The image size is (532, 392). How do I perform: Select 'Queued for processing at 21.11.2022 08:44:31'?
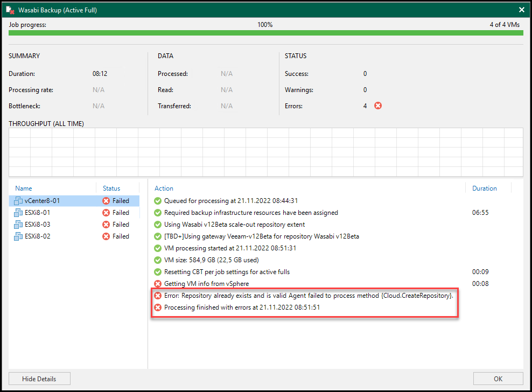coord(231,201)
